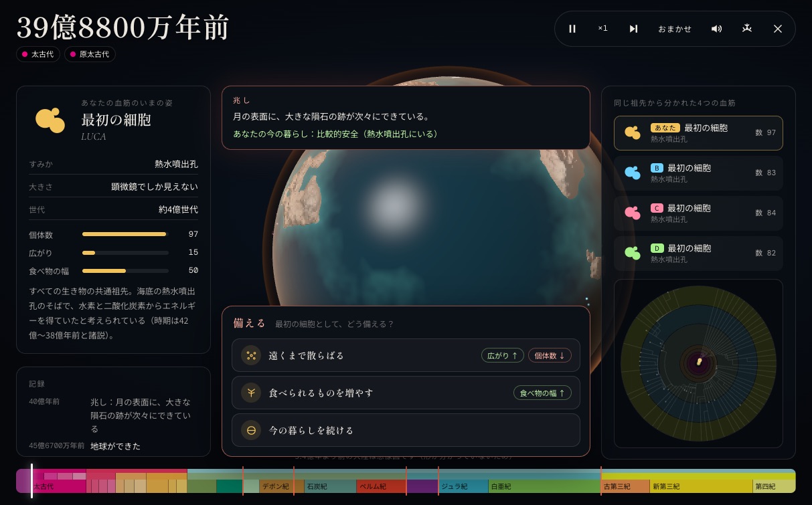
Task: Pause the simulation playback
Action: pyautogui.click(x=572, y=29)
